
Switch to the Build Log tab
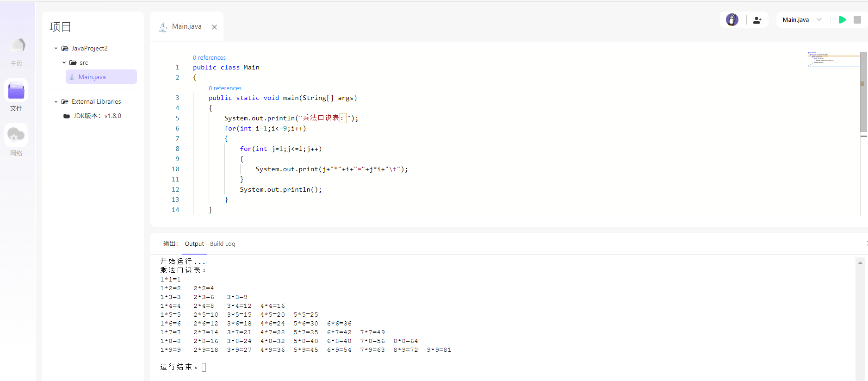(223, 244)
